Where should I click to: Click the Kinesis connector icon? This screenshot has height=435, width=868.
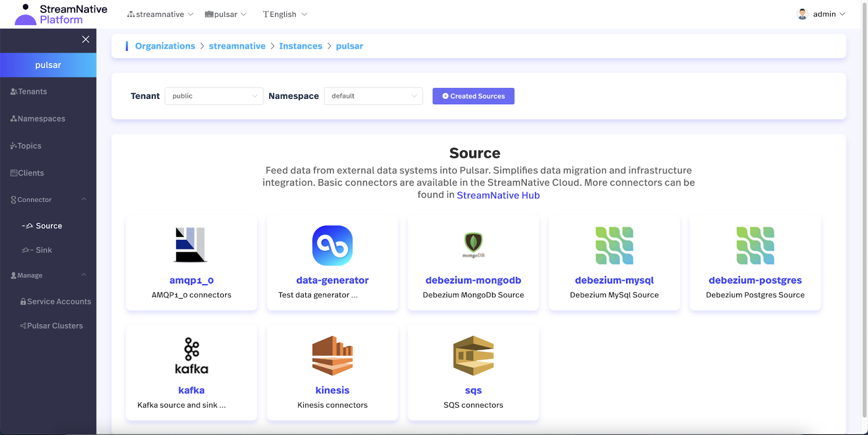tap(333, 356)
